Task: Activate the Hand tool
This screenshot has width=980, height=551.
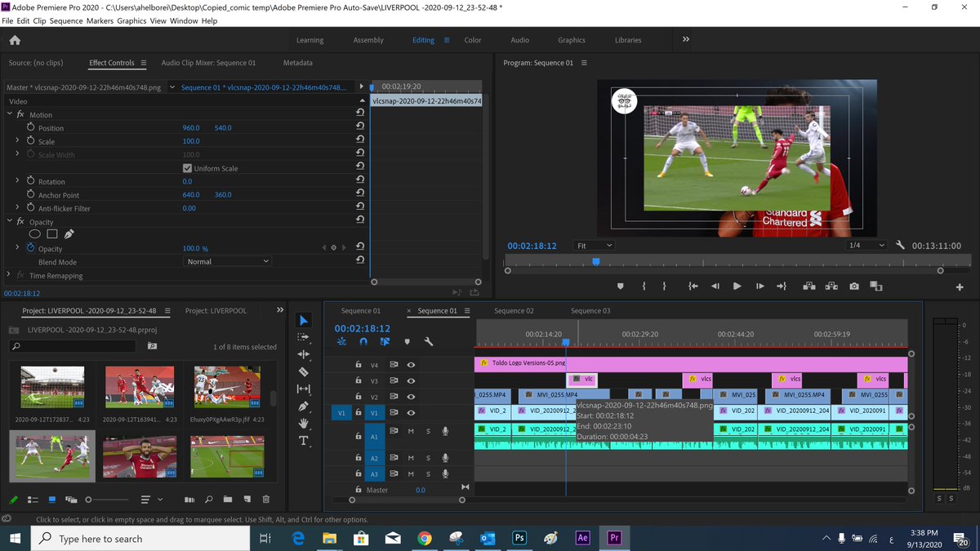Action: (x=304, y=423)
